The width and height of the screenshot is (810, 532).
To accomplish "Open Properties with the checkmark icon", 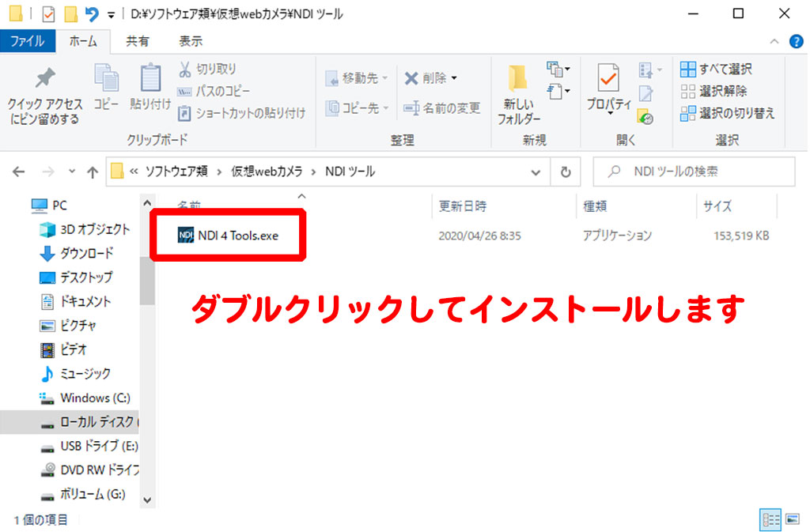I will [608, 79].
